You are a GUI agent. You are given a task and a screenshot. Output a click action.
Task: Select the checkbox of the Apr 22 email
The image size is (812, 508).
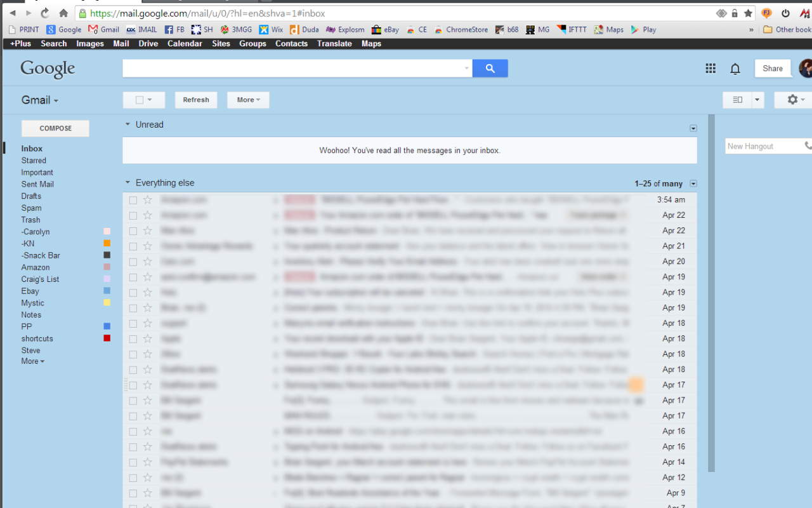tap(133, 215)
